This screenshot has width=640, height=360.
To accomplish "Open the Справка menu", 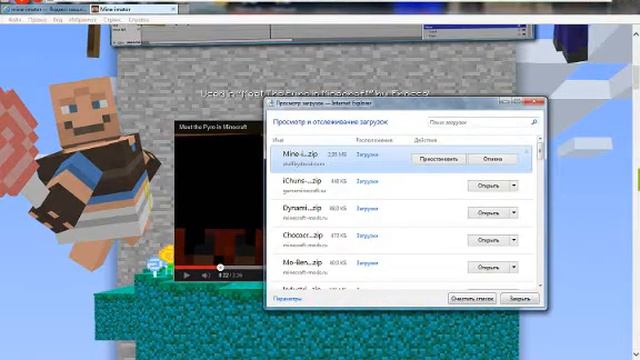I will click(139, 20).
